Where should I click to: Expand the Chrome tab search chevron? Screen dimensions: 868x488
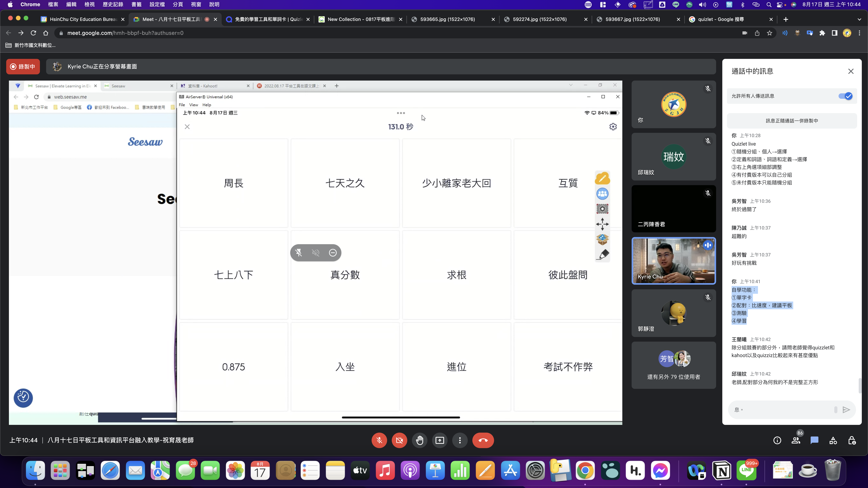(x=859, y=19)
